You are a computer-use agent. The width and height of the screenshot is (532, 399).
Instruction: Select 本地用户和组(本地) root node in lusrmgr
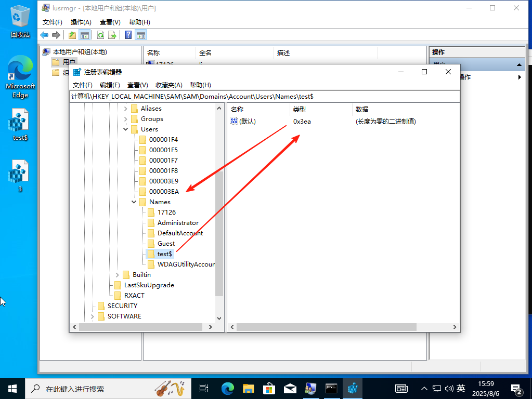pyautogui.click(x=80, y=52)
